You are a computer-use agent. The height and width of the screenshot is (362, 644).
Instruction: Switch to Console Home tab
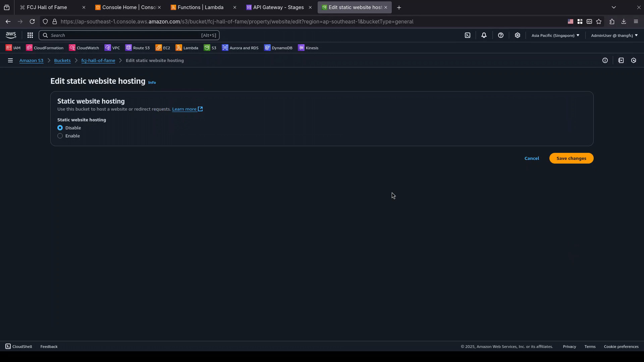coord(126,7)
